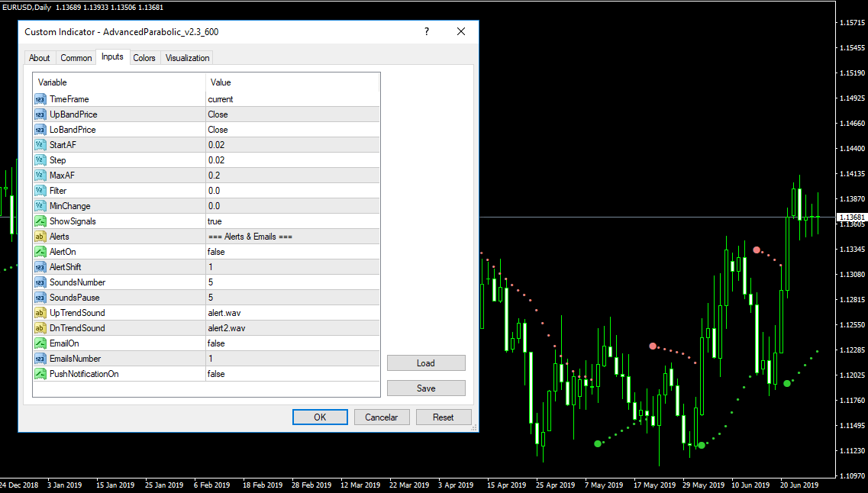The width and height of the screenshot is (868, 493).
Task: Click the AlertShift row type icon
Action: point(40,267)
